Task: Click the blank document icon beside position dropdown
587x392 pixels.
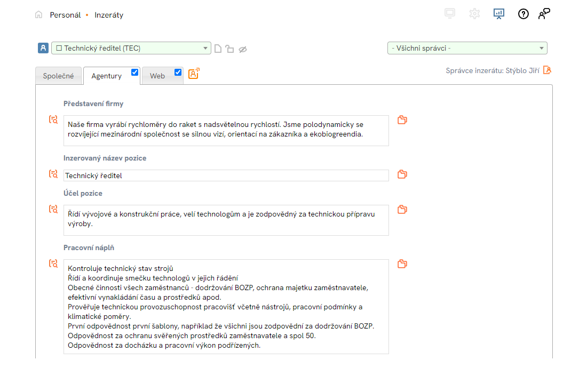Action: tap(218, 49)
